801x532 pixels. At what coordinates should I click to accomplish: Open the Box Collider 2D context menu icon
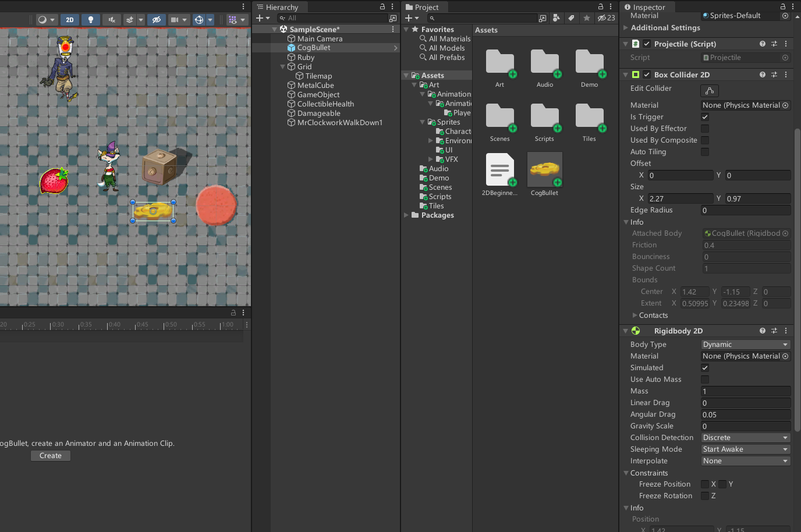pos(786,75)
